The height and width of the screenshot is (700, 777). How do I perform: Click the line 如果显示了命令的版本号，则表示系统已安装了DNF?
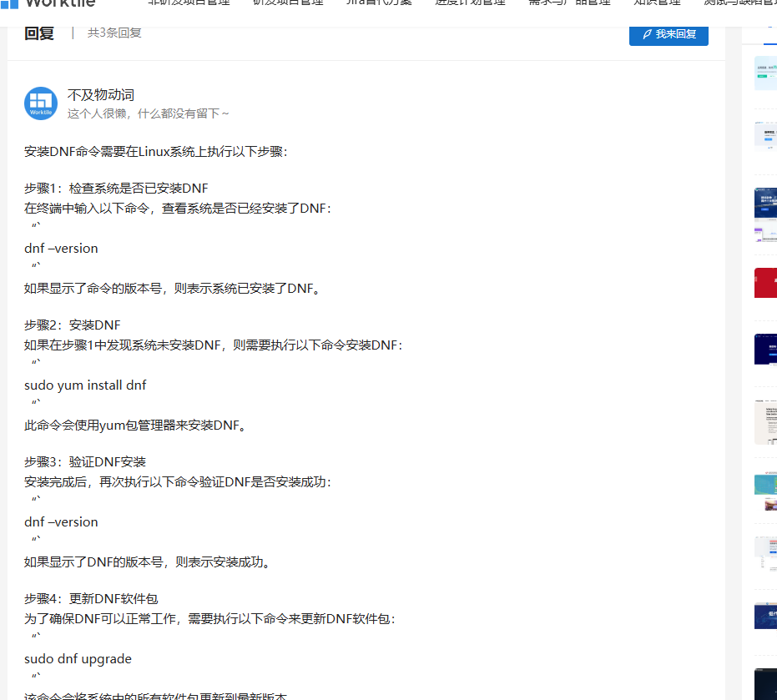[x=174, y=289]
